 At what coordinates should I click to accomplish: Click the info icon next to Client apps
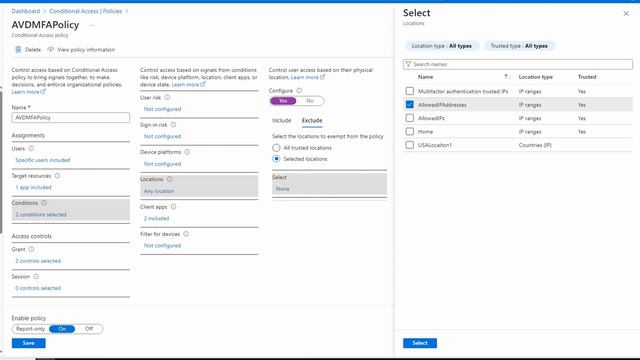(173, 207)
